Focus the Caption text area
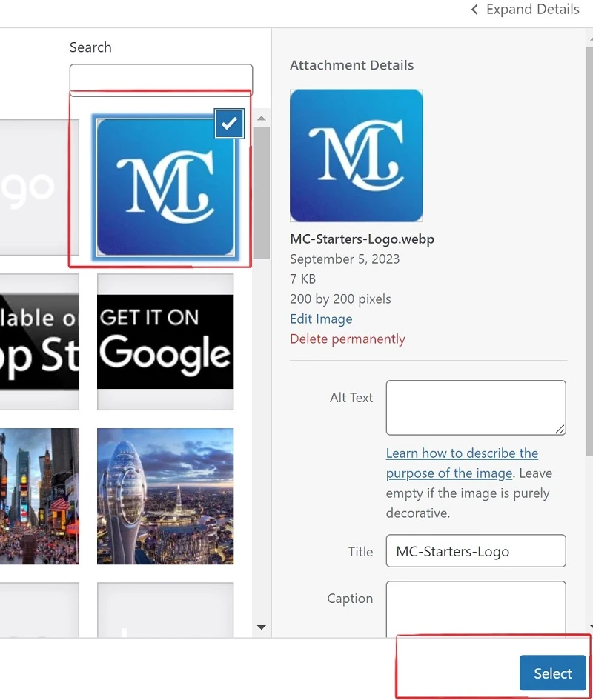Image resolution: width=593 pixels, height=700 pixels. click(476, 609)
